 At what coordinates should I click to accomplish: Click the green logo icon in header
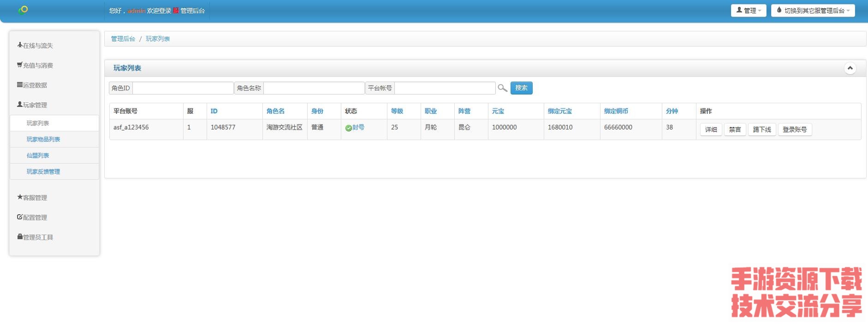tap(23, 10)
